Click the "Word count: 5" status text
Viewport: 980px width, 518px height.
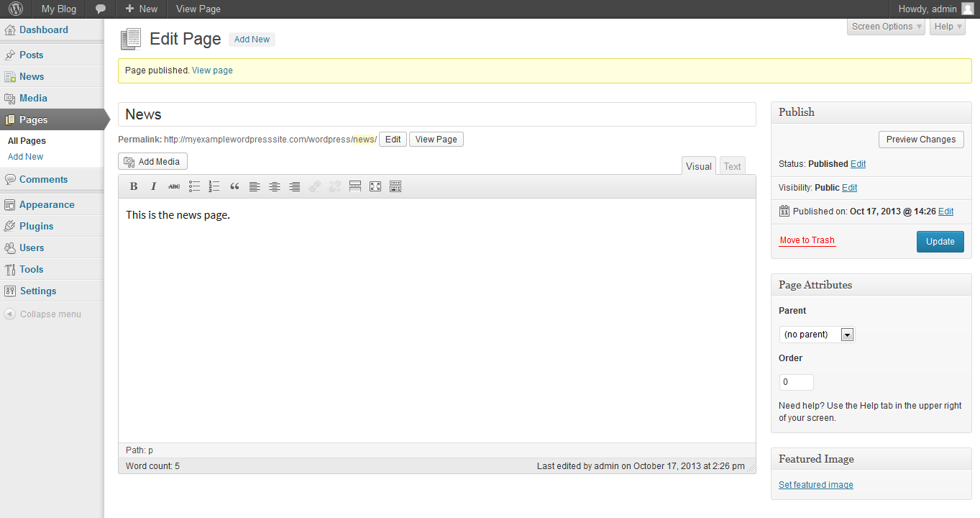pyautogui.click(x=152, y=466)
